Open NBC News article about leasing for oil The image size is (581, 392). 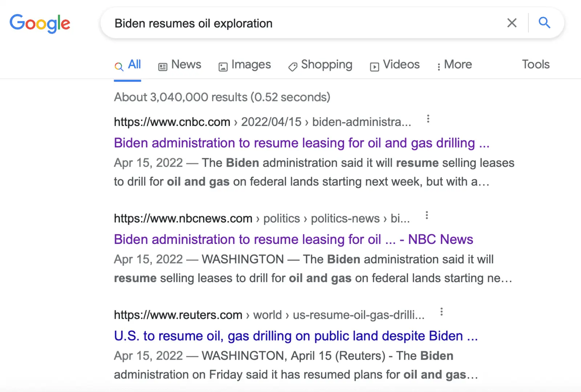[293, 240]
